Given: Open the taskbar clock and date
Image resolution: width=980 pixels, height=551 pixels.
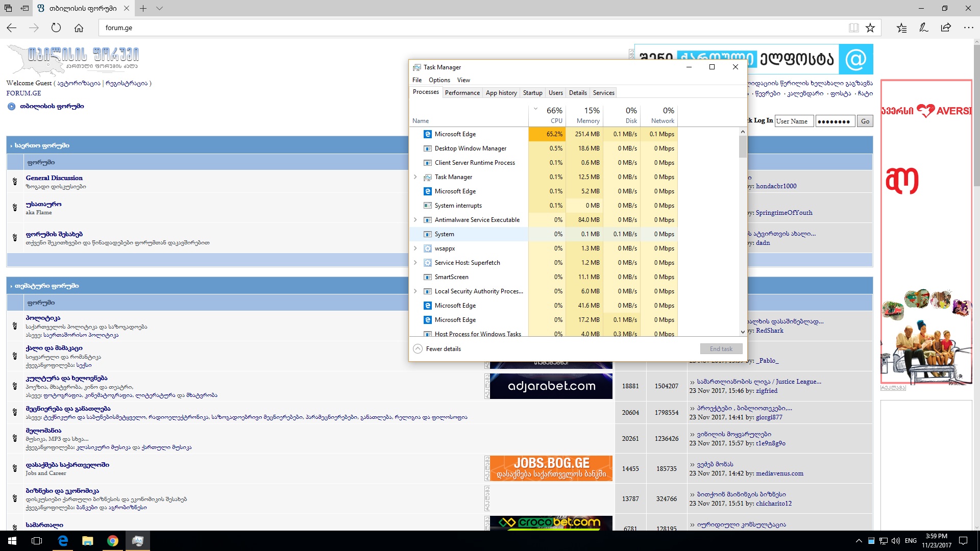Looking at the screenshot, I should pos(937,541).
